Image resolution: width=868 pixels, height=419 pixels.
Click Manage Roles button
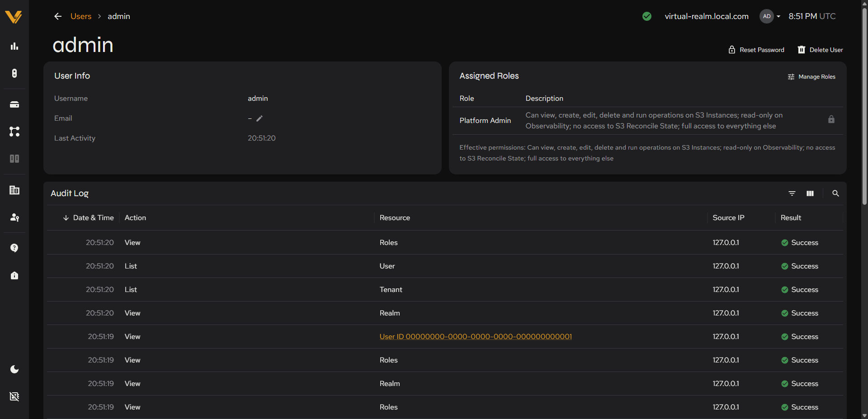click(811, 77)
